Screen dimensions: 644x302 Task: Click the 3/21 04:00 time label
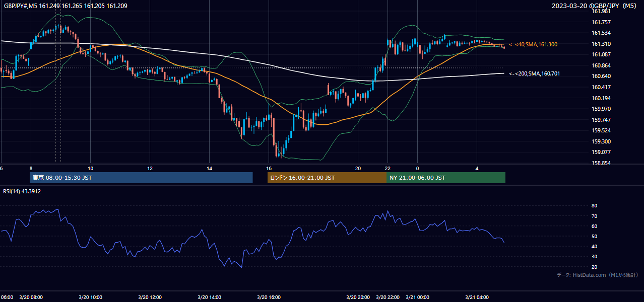point(477,297)
